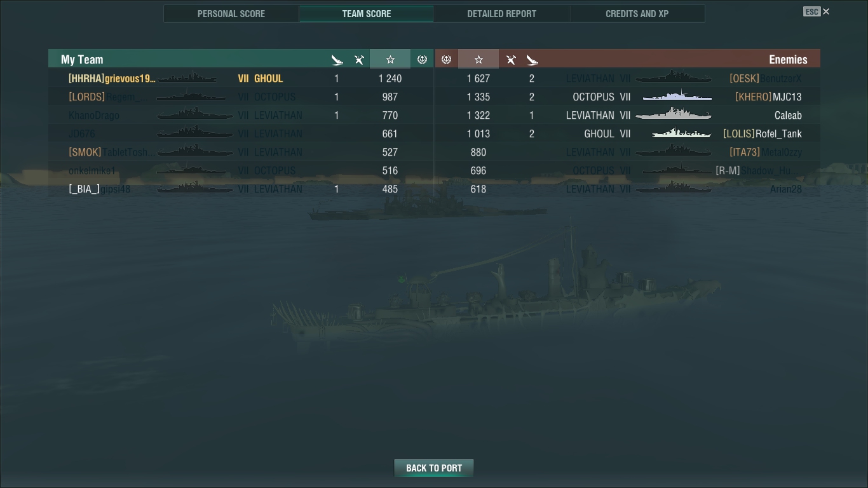
Task: Sort Enemies by planes shot down icon
Action: (x=511, y=60)
